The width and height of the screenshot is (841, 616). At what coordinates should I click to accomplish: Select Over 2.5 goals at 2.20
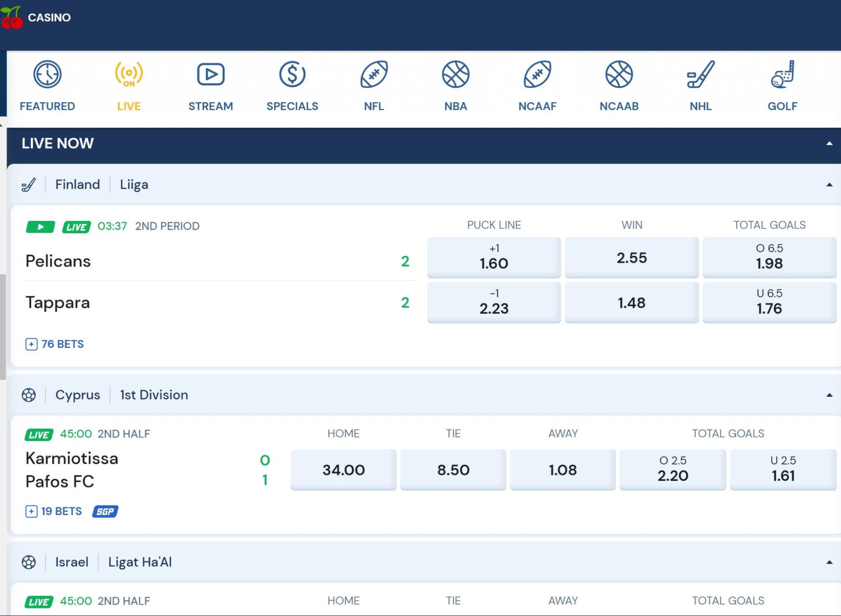[673, 470]
